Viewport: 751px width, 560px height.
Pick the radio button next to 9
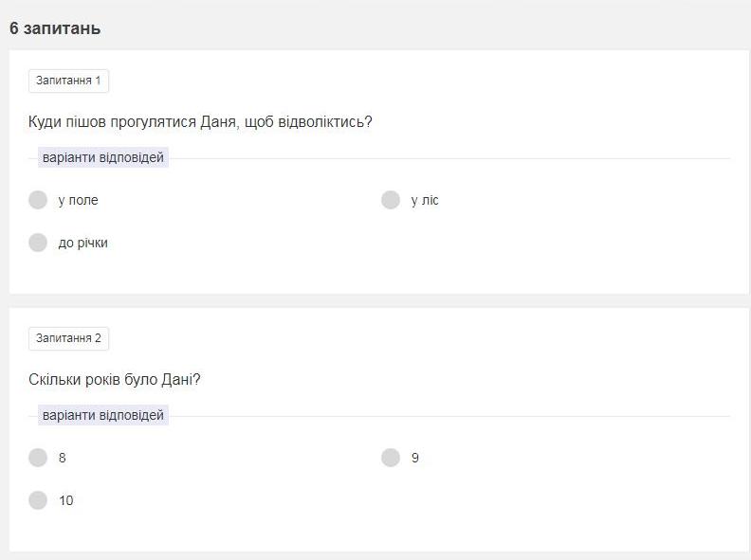pos(391,458)
